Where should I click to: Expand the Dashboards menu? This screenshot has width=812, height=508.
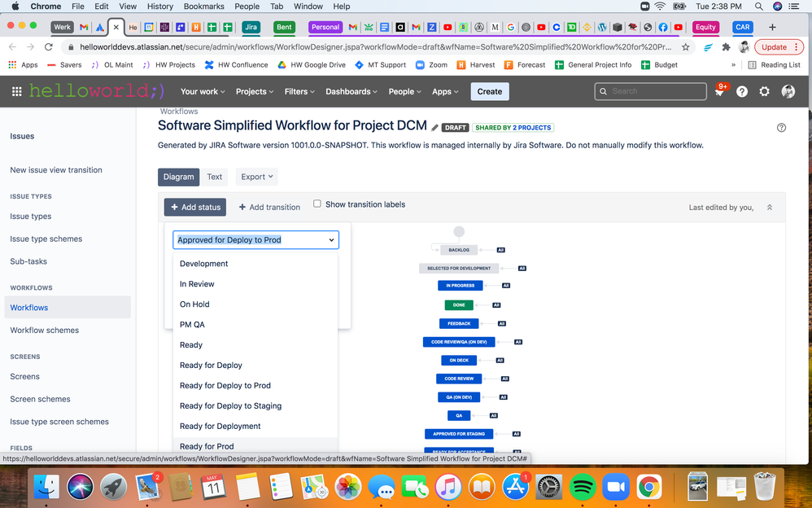coord(351,92)
